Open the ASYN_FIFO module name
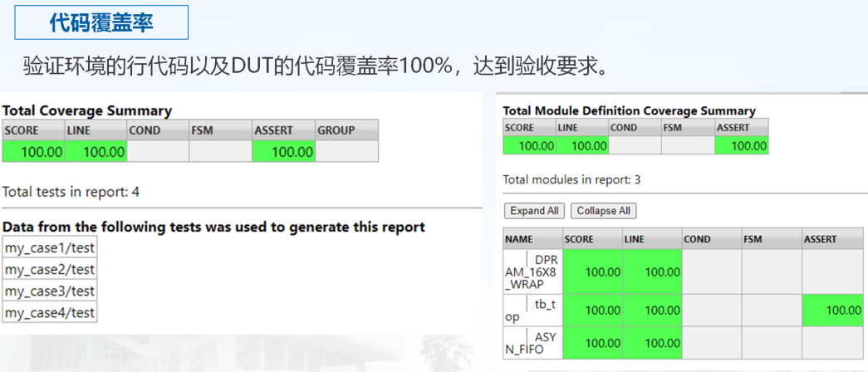868x372 pixels. coord(532,343)
